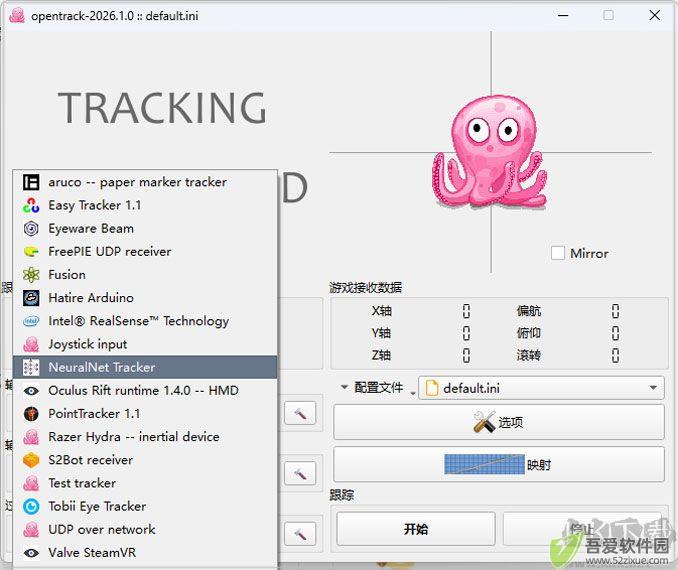This screenshot has width=678, height=570.
Task: Click the 偏航 yaw value
Action: pos(615,311)
